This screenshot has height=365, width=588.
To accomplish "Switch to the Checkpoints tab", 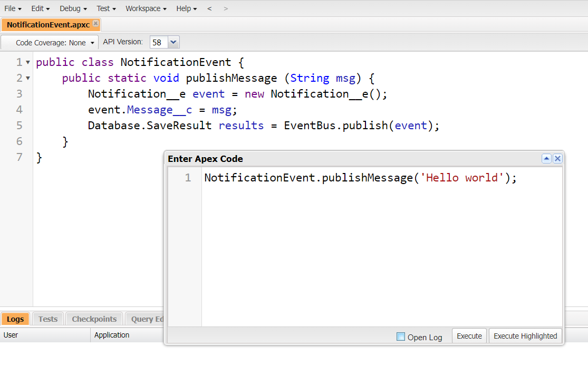I will (x=94, y=319).
